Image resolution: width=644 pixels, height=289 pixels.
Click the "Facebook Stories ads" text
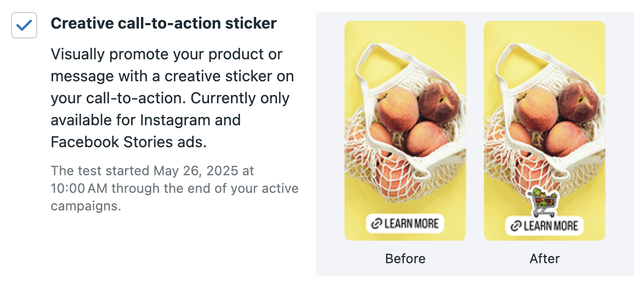click(x=128, y=142)
